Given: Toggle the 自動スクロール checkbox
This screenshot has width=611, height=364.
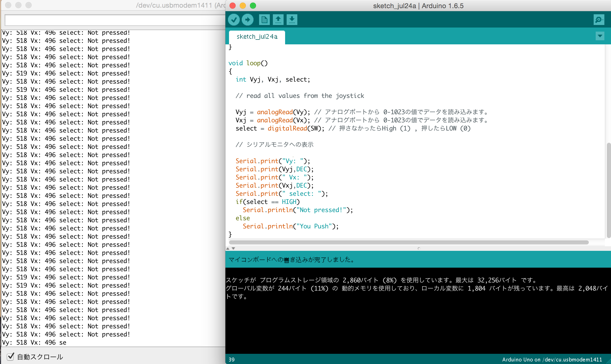Looking at the screenshot, I should pos(10,356).
